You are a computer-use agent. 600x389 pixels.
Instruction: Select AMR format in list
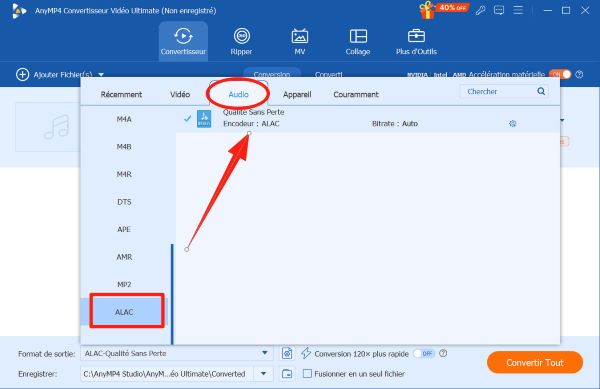coord(124,257)
